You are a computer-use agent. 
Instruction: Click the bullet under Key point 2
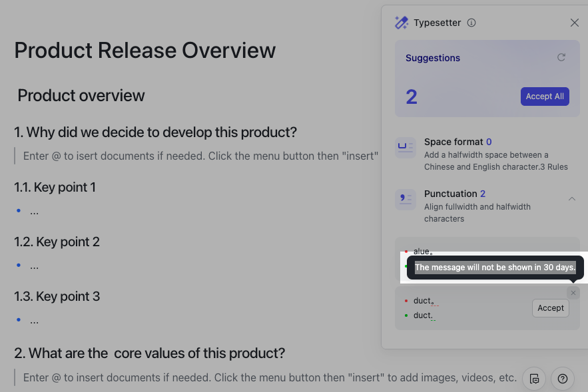[34, 266]
